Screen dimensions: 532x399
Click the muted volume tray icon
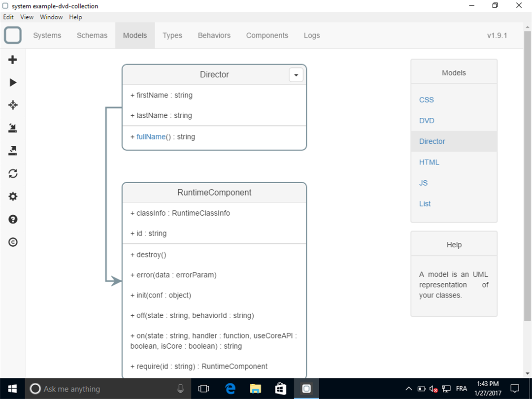pos(433,389)
